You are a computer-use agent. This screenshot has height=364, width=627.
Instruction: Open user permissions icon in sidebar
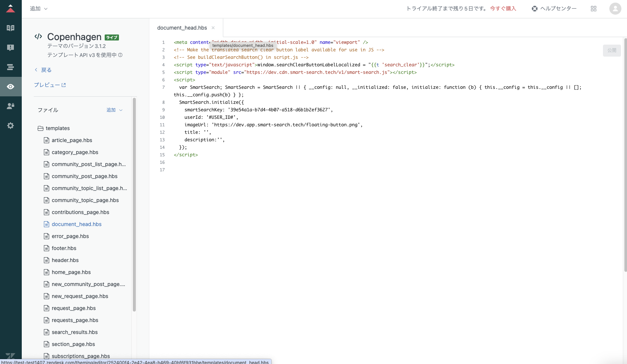(11, 106)
